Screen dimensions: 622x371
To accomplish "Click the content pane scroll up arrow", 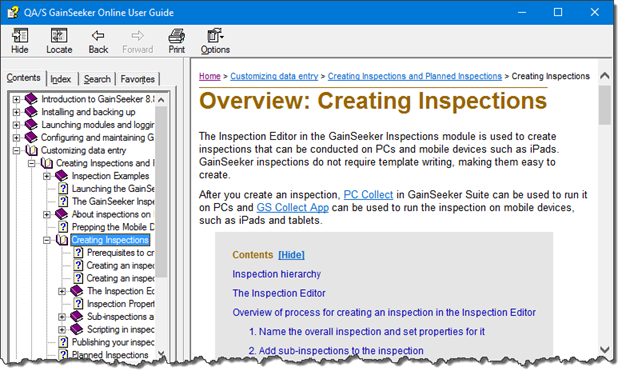I will pyautogui.click(x=605, y=75).
